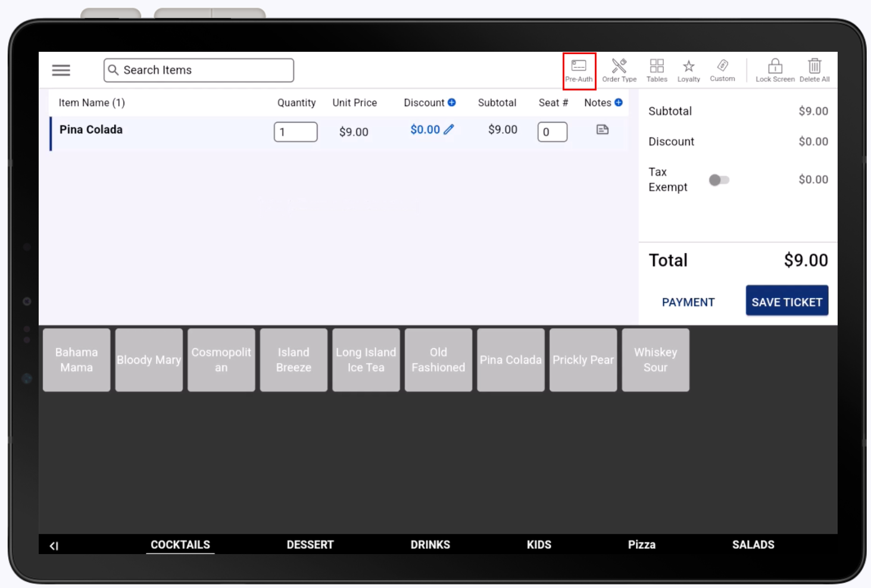Delete All items with trash icon
The image size is (871, 588).
point(814,71)
